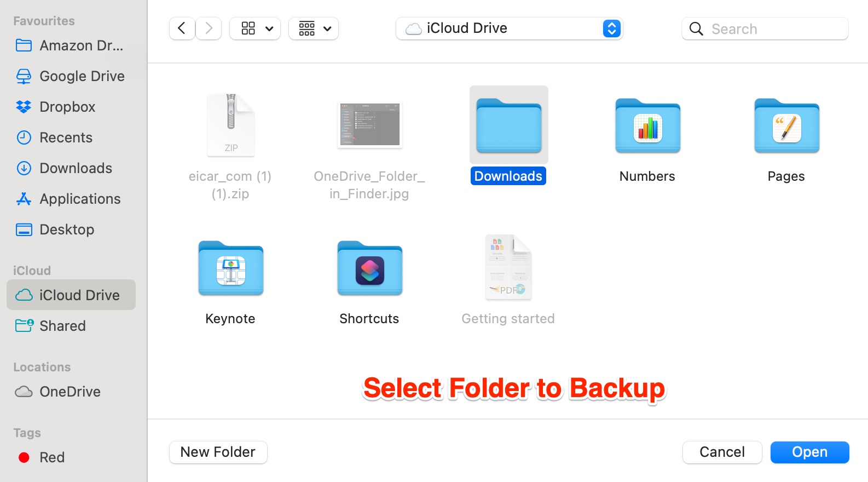Click the Pages folder label
Image resolution: width=868 pixels, height=482 pixels.
click(786, 176)
